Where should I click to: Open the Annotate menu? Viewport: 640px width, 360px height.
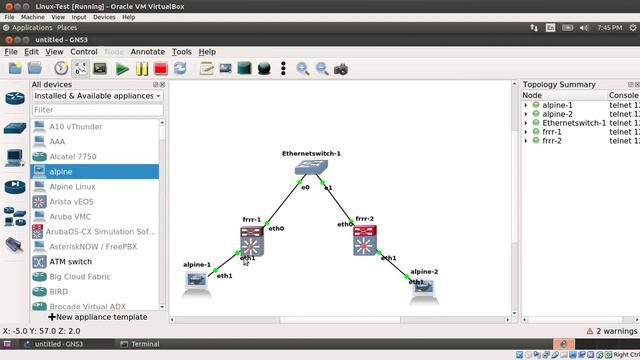tap(148, 52)
